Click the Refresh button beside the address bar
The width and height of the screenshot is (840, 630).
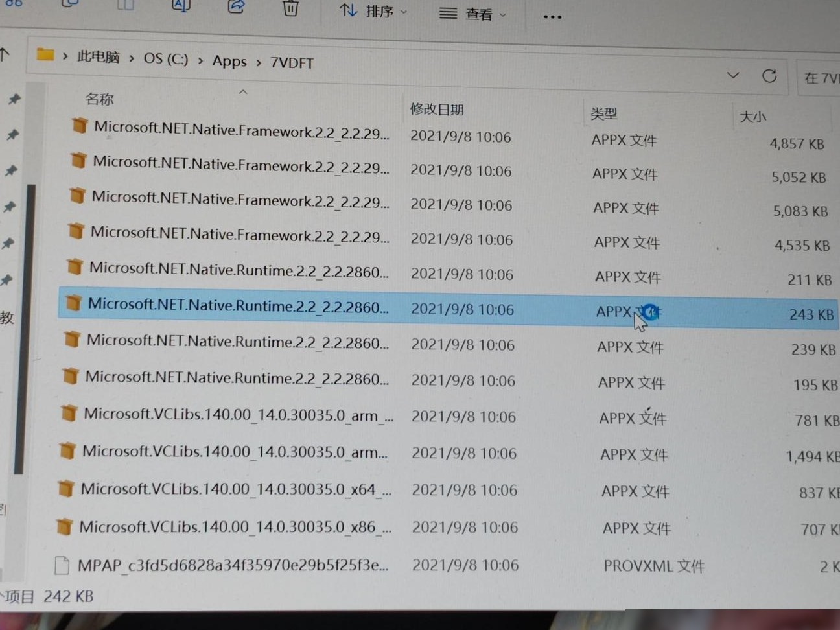(769, 76)
